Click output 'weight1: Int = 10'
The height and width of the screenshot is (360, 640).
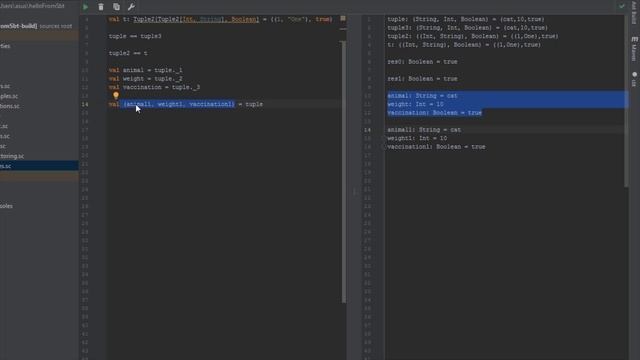point(417,138)
